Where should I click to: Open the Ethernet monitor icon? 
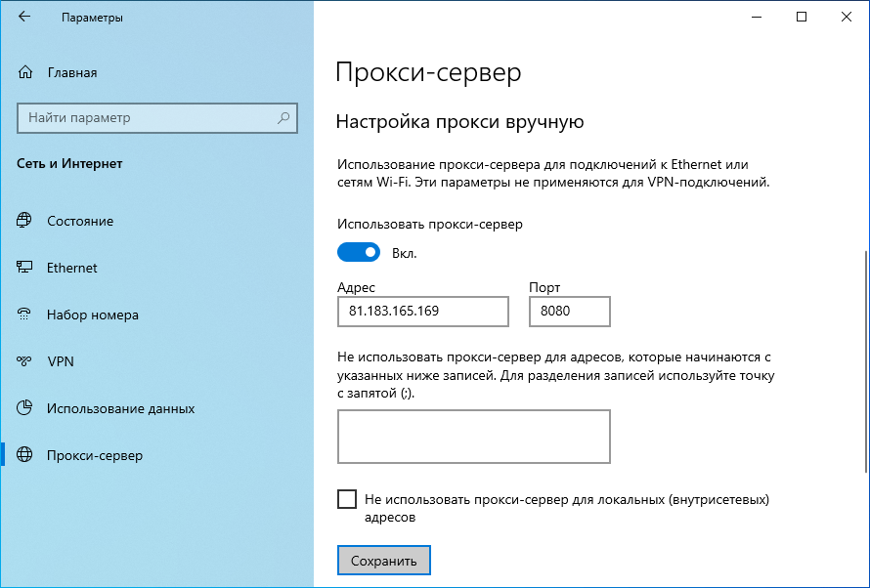coord(24,268)
